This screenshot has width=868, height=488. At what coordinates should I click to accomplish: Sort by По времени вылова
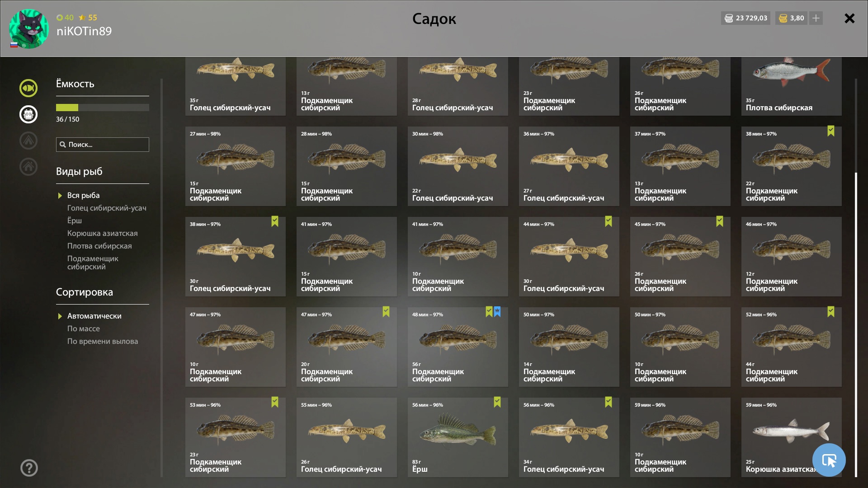103,341
